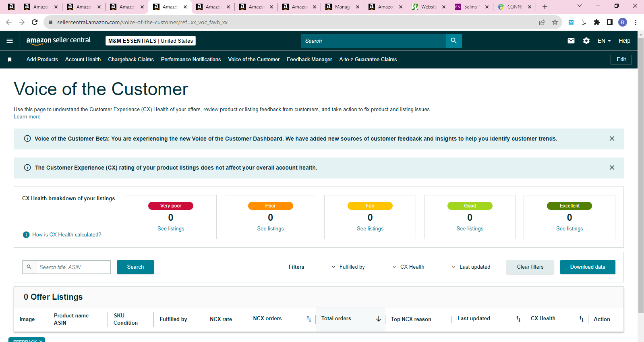Screen dimensions: 644x342
Task: Go back with browser back arrow
Action: coord(9,22)
